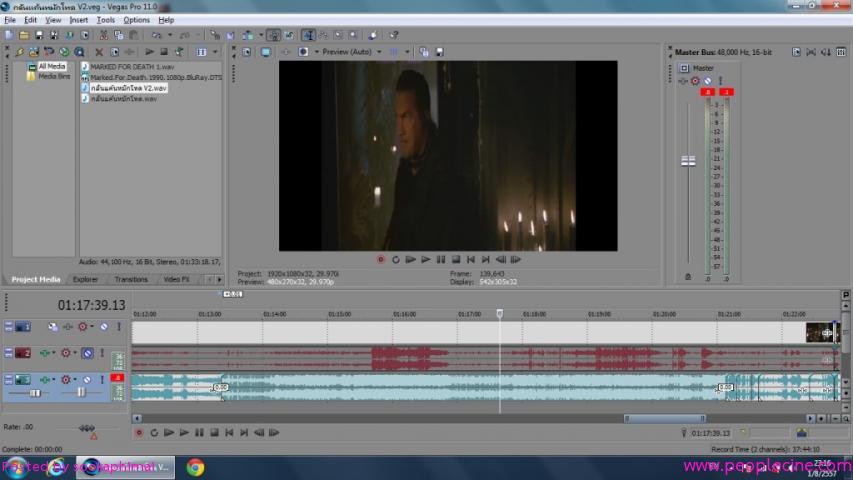Open the Undo history dropdown arrow
This screenshot has width=853, height=480.
(x=170, y=35)
